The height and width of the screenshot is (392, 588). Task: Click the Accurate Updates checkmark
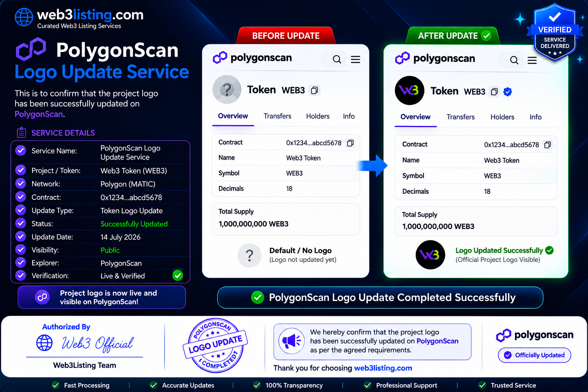(154, 385)
